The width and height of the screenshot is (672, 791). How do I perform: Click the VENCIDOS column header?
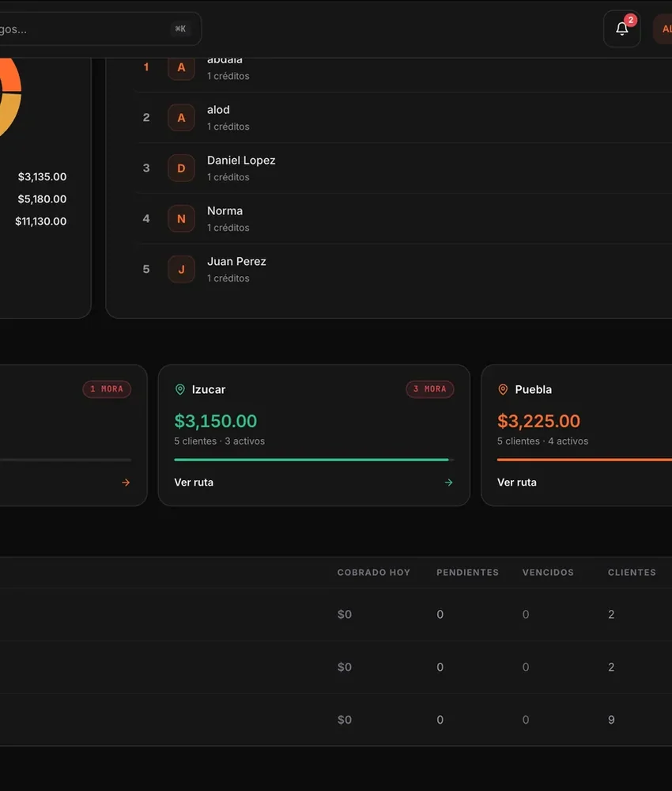pyautogui.click(x=548, y=573)
